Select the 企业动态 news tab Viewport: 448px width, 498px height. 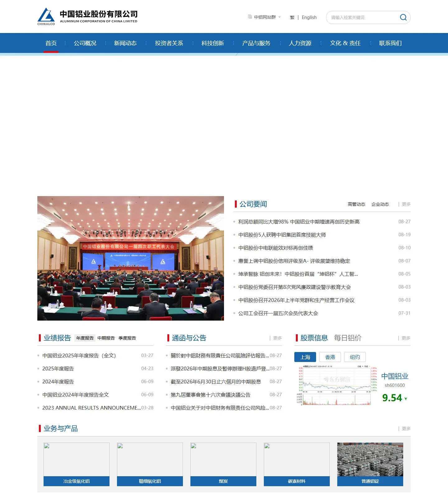coord(380,204)
